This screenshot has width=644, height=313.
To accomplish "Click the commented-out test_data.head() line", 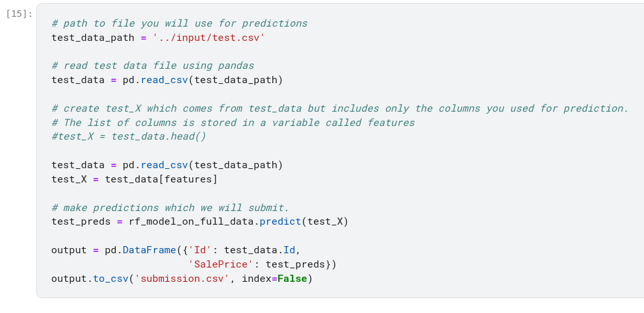I will click(129, 136).
